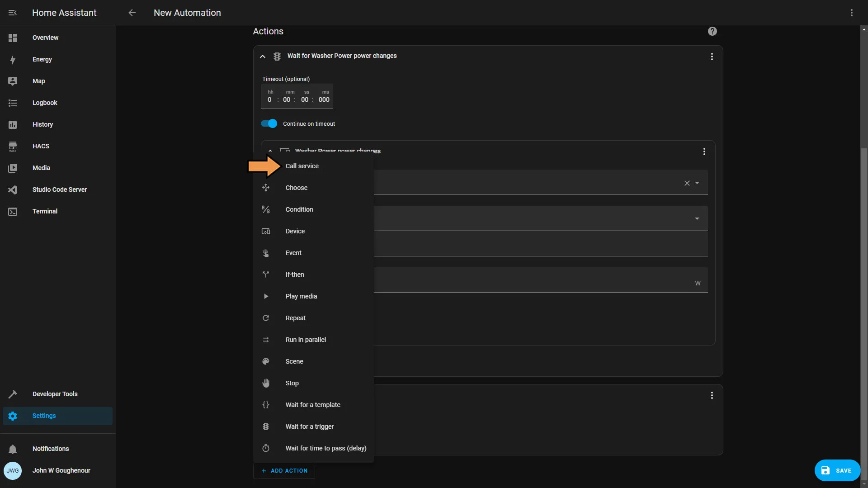Viewport: 868px width, 488px height.
Task: Open the JWG user profile avatar
Action: point(13,470)
